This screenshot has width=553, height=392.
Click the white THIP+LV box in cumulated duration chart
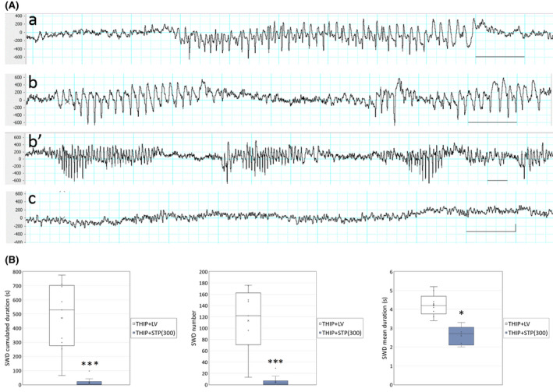click(62, 315)
